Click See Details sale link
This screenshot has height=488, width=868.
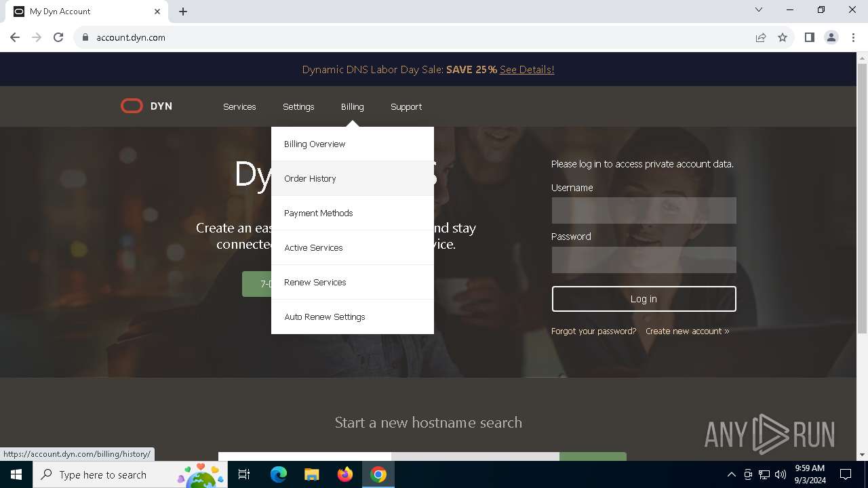point(527,69)
